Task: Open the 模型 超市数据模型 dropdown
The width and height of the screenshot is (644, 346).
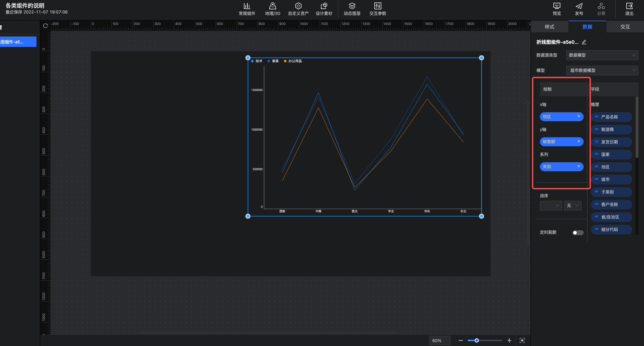Action: (602, 71)
